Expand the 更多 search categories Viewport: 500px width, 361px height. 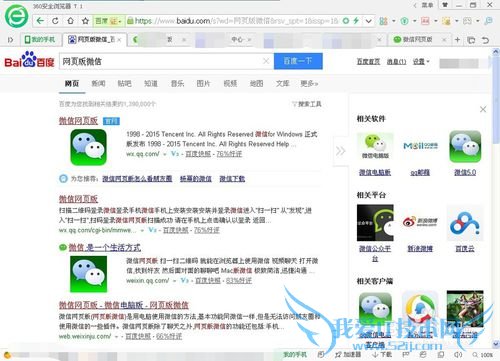tap(309, 83)
